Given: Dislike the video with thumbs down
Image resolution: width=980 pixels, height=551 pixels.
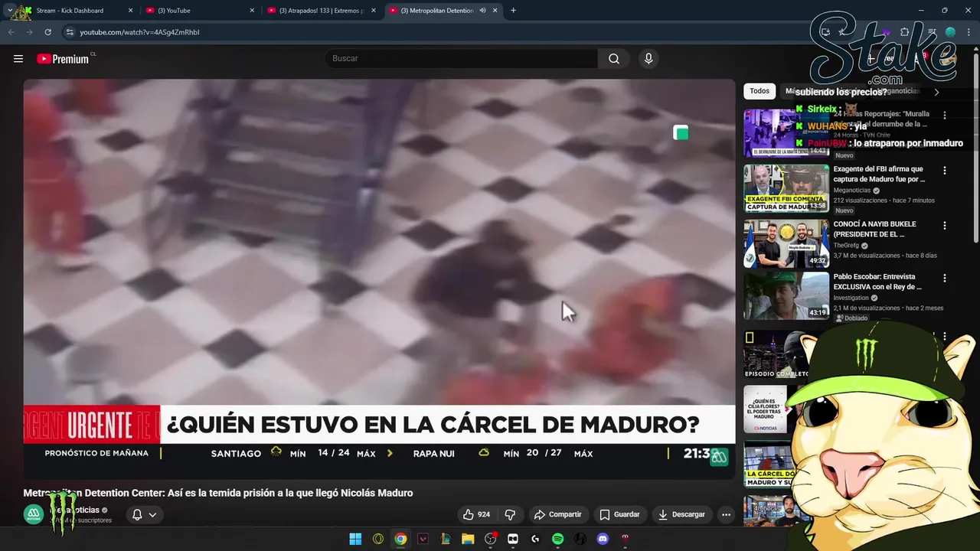Looking at the screenshot, I should (x=510, y=514).
